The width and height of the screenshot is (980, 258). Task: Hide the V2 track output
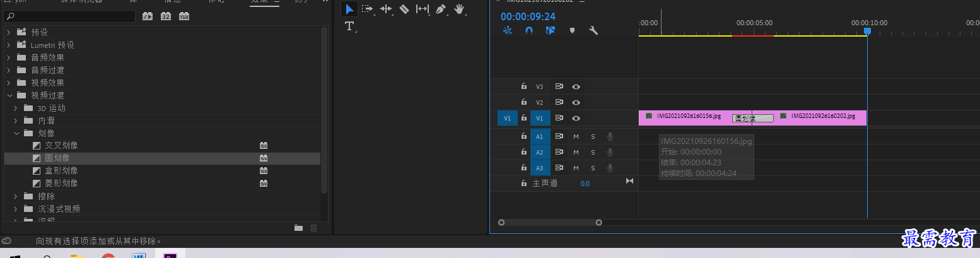click(x=576, y=102)
